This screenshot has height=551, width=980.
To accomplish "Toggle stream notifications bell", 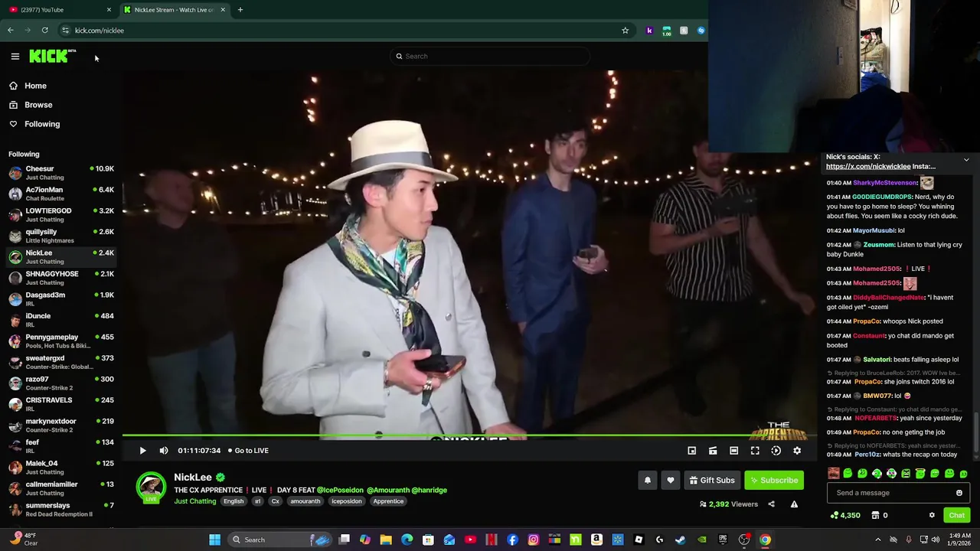I will 647,480.
